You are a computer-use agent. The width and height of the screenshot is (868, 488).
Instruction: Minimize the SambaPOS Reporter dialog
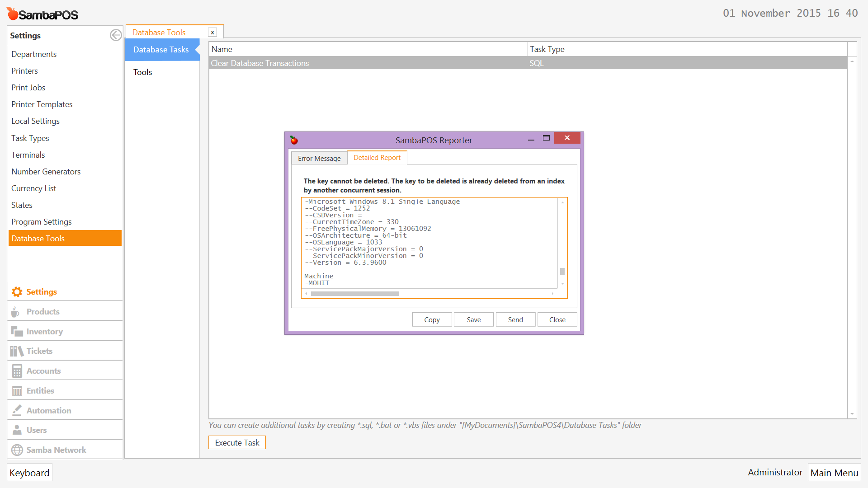point(531,140)
